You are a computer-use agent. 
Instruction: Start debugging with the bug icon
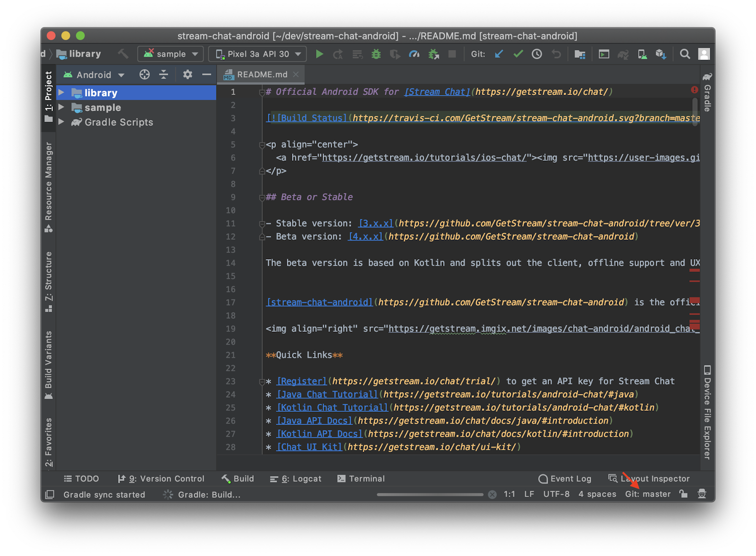[x=376, y=54]
